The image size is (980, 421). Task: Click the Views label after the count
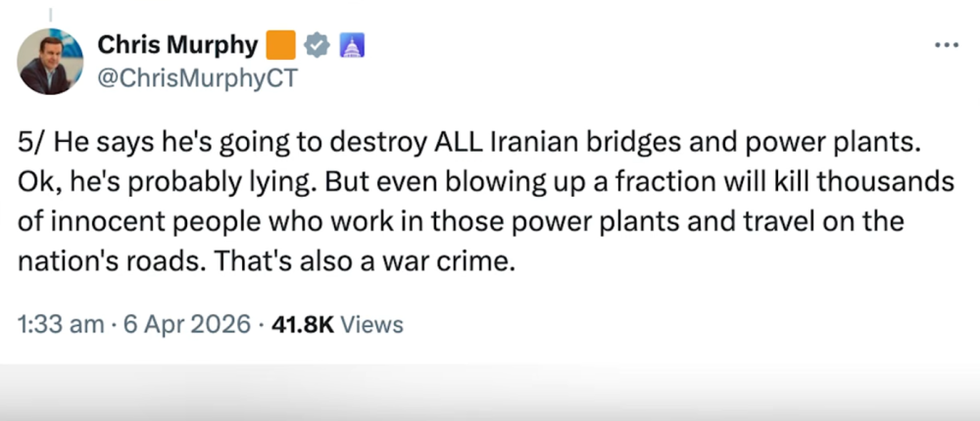(x=371, y=325)
